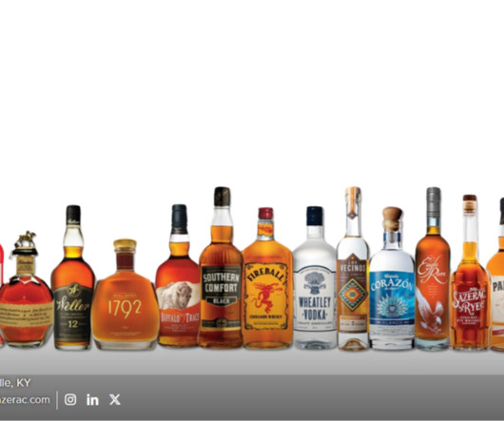
Task: Click the Blanton's round bottle
Action: click(x=26, y=289)
